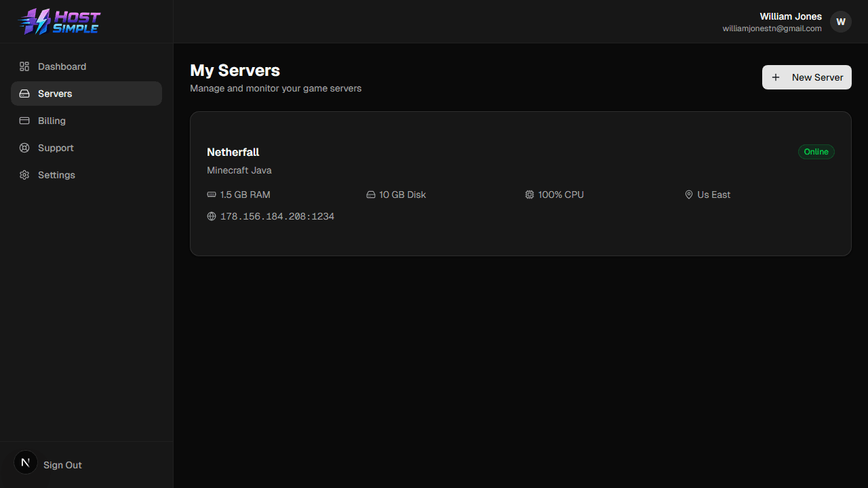The height and width of the screenshot is (488, 868).
Task: Click the location pin icon beside Us East
Action: point(688,195)
